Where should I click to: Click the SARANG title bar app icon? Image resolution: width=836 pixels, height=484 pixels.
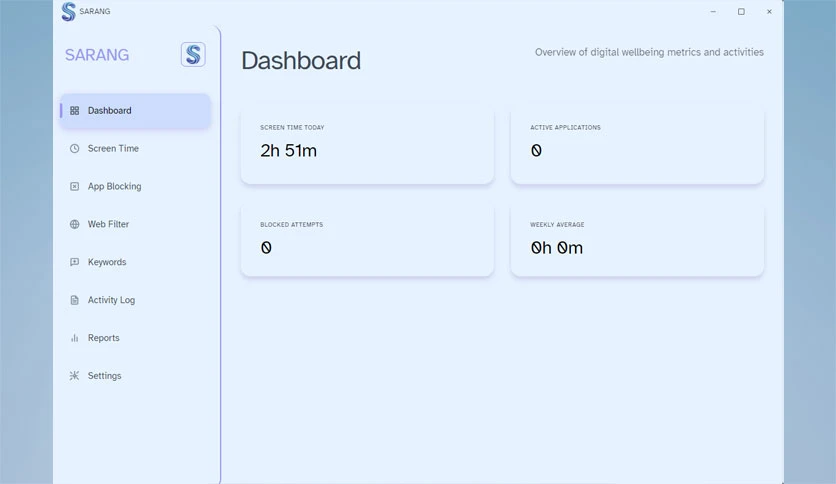click(x=68, y=11)
